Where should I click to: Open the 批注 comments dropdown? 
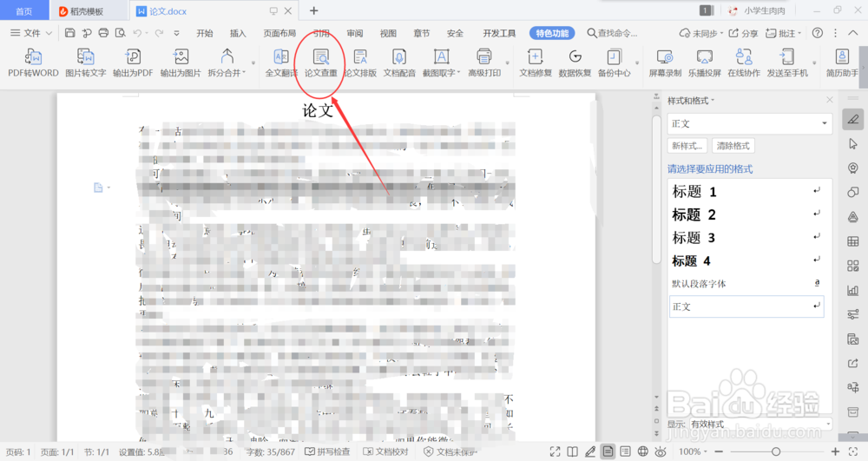pos(783,33)
